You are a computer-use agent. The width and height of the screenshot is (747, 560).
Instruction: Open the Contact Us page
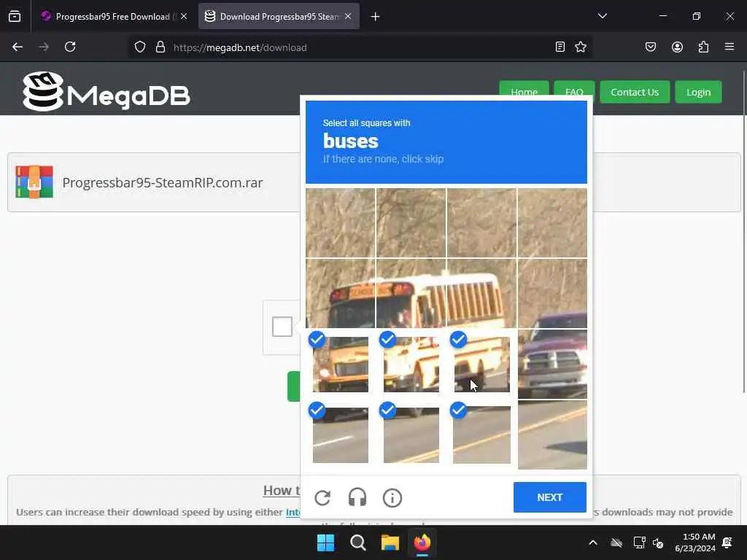(x=635, y=92)
